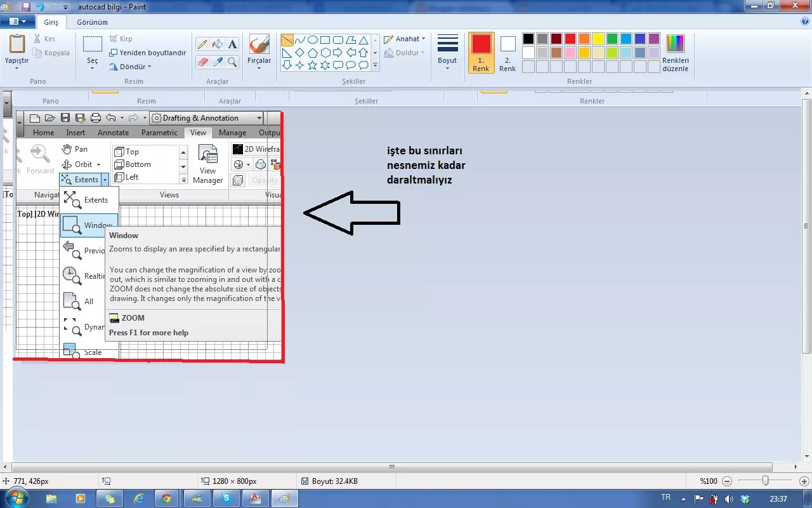This screenshot has width=812, height=508.
Task: Choose the Rounded rectangular callout shape
Action: click(x=338, y=65)
